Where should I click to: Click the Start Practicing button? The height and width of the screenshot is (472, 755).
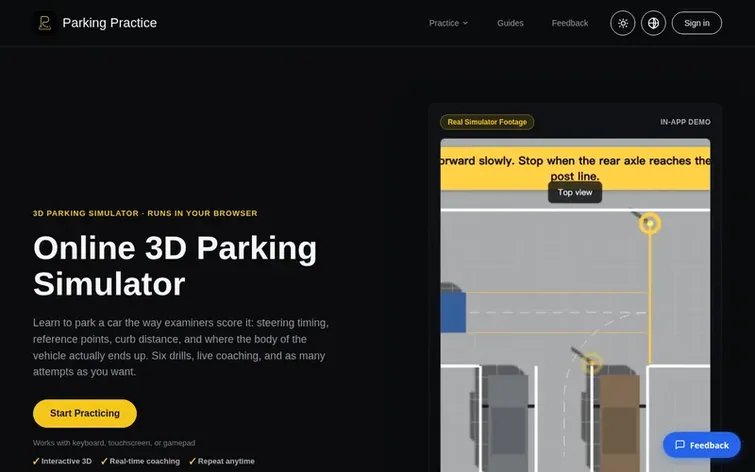coord(85,413)
